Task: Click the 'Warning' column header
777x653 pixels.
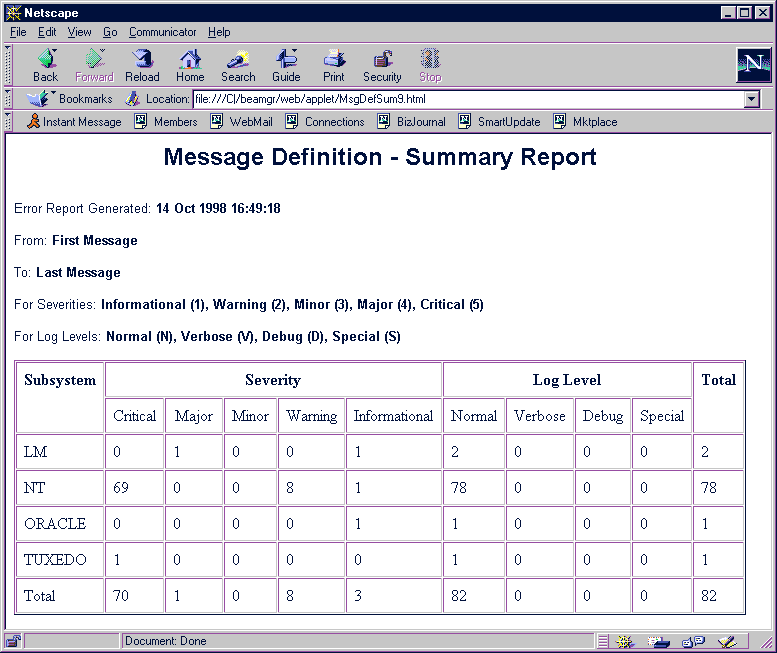Action: [312, 416]
